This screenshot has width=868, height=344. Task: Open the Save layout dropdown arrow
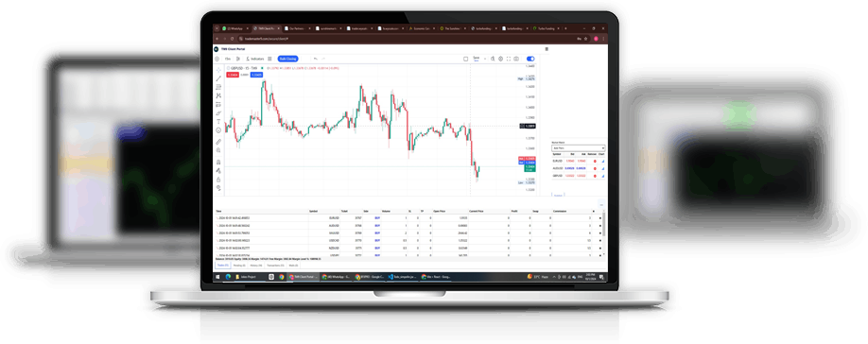485,59
